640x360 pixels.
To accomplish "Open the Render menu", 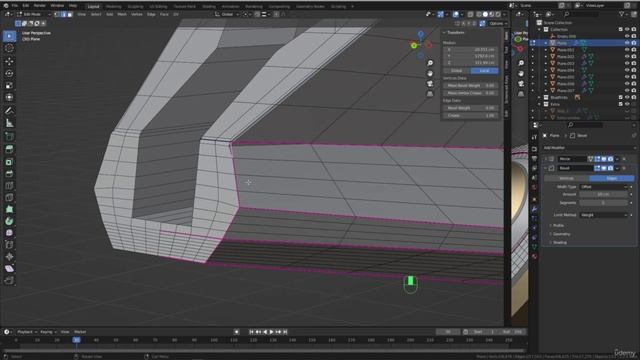I will 40,6.
